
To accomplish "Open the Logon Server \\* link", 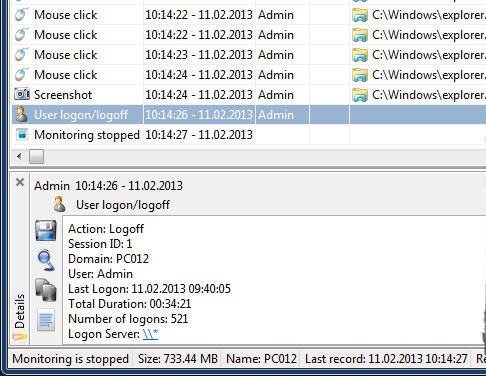I will pyautogui.click(x=150, y=334).
